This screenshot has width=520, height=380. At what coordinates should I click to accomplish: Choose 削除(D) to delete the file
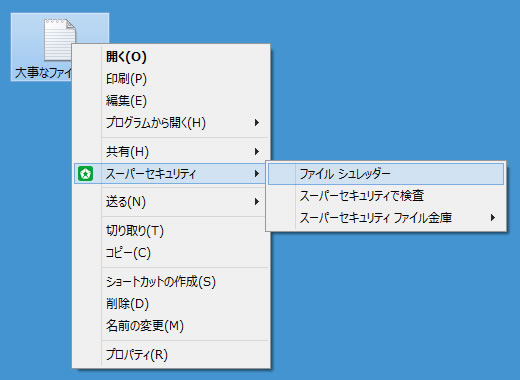pos(171,304)
